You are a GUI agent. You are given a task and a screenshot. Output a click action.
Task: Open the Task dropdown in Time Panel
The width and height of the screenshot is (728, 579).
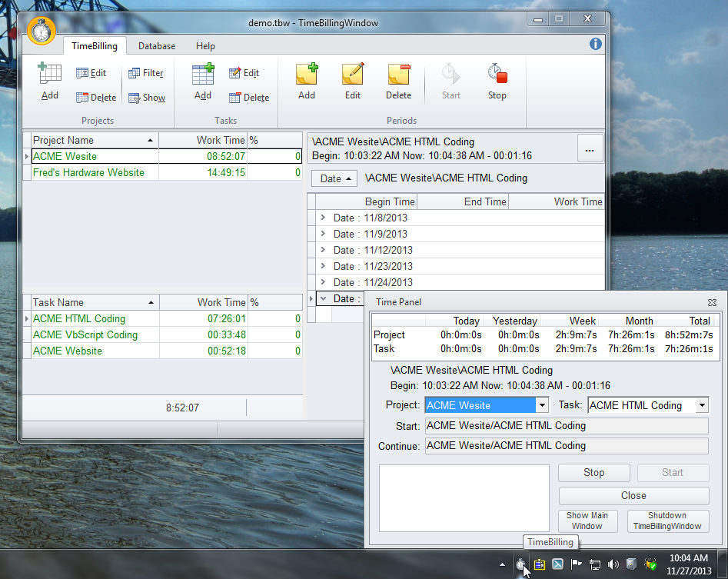701,405
